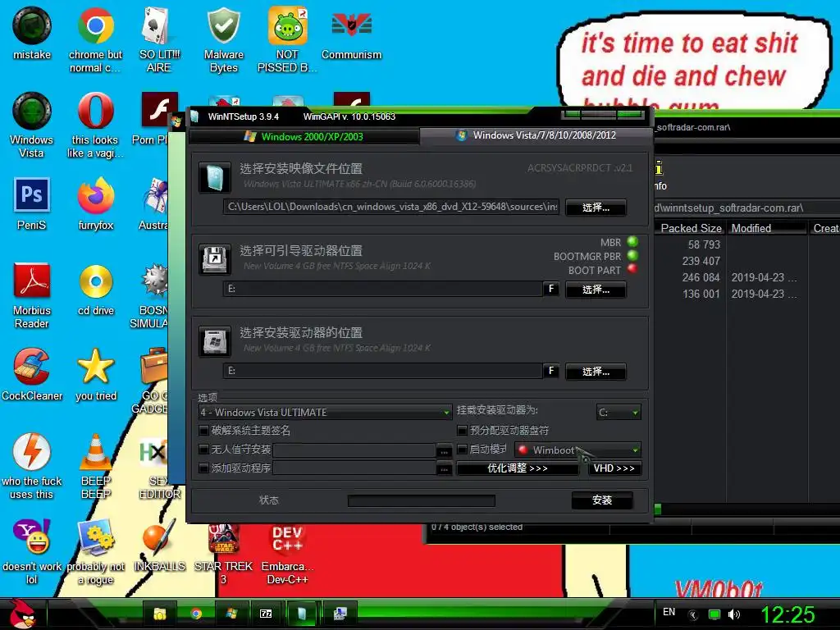Open the Windows Vista desktop icon
Image resolution: width=840 pixels, height=630 pixels.
point(32,125)
